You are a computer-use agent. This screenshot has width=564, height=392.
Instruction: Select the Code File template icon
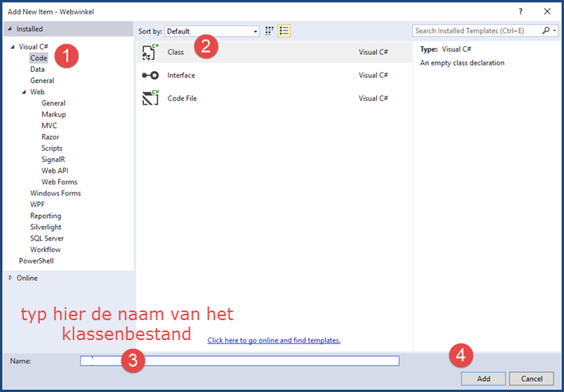click(x=150, y=98)
